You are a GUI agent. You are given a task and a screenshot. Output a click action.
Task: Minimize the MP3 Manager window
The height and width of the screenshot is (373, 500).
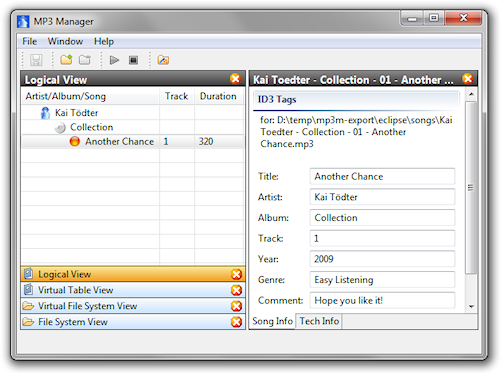pyautogui.click(x=412, y=18)
